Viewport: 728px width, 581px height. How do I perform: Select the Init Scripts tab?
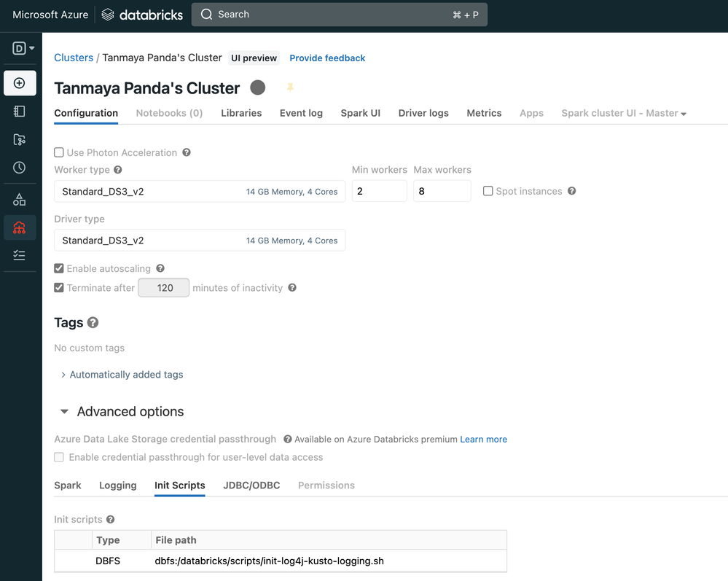(x=180, y=486)
